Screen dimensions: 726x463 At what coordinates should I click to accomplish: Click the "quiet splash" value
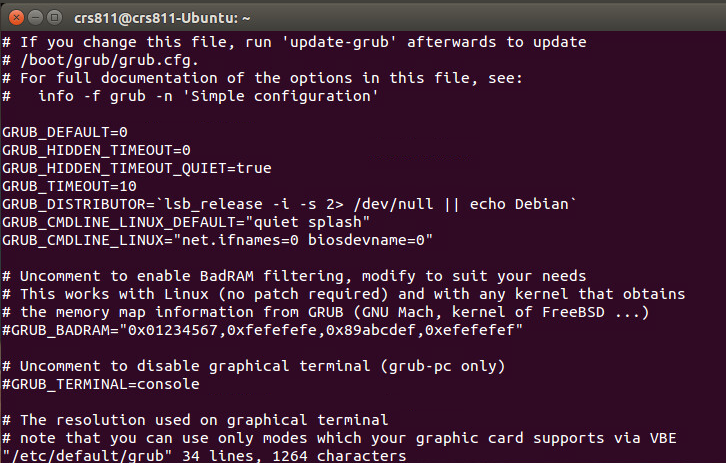pyautogui.click(x=311, y=222)
